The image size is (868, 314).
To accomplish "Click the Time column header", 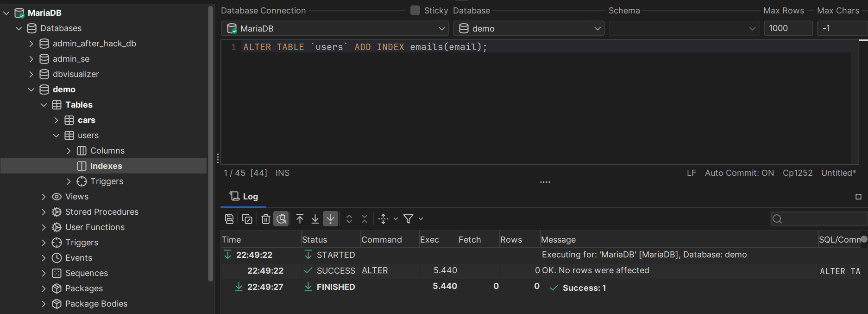I will [x=261, y=239].
